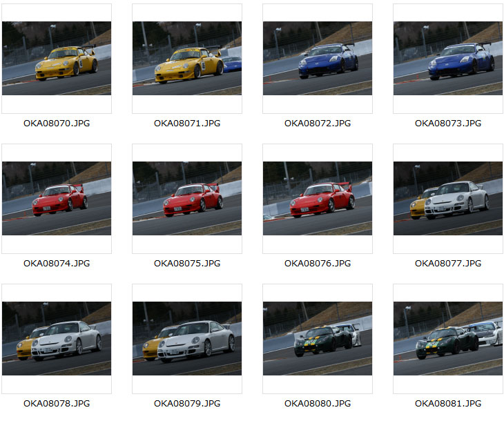504x421 pixels.
Task: Open the OKA08071.JPG thumbnail image
Action: (x=187, y=58)
